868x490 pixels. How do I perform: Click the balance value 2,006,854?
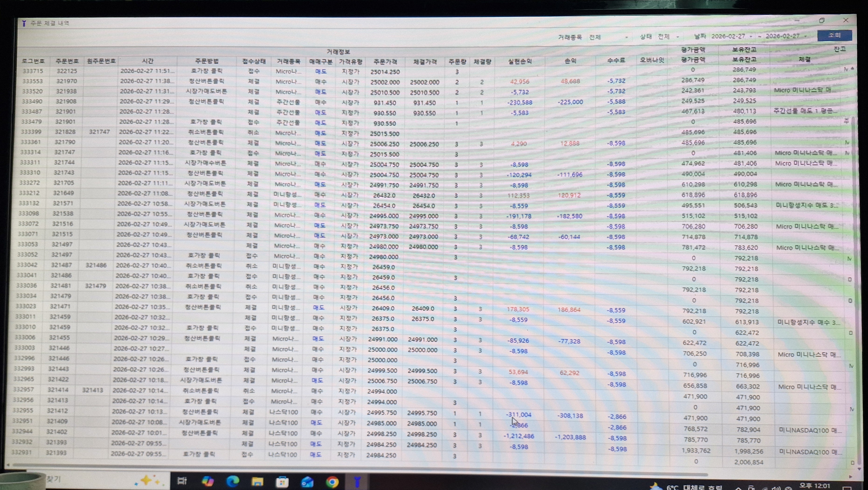point(749,462)
